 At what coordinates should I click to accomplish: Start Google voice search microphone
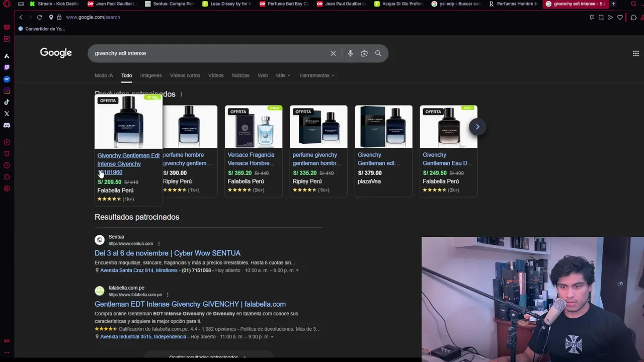coord(350,53)
